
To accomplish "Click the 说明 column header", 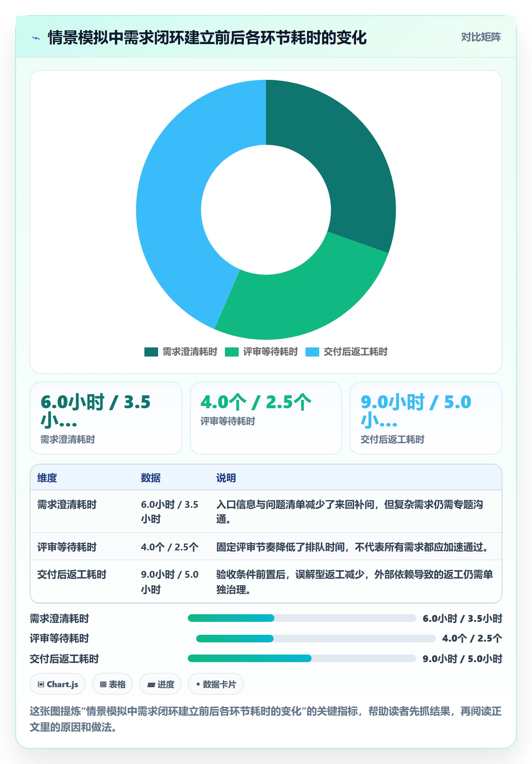I will [226, 478].
